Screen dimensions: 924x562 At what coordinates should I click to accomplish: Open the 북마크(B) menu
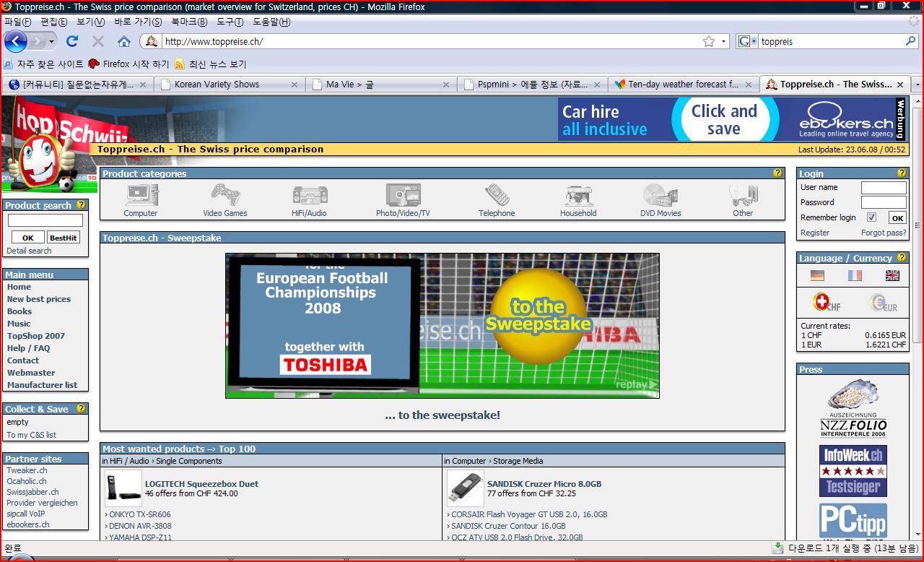(189, 22)
